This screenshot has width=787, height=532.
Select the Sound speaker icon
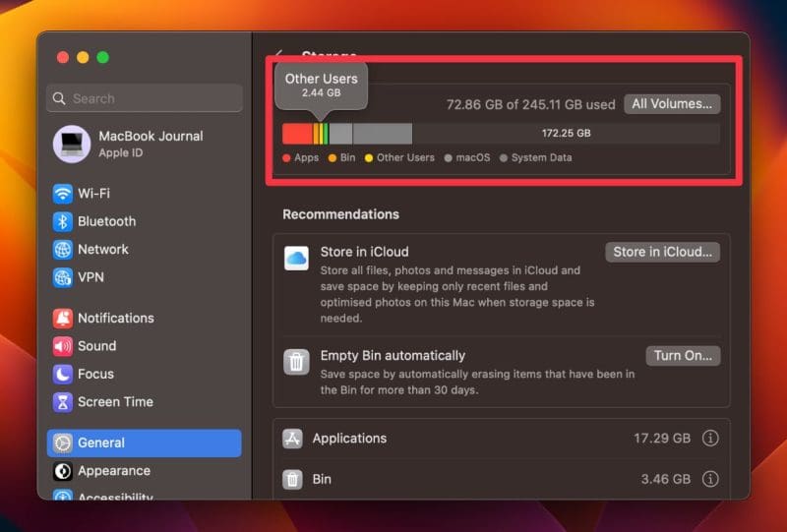tap(63, 346)
